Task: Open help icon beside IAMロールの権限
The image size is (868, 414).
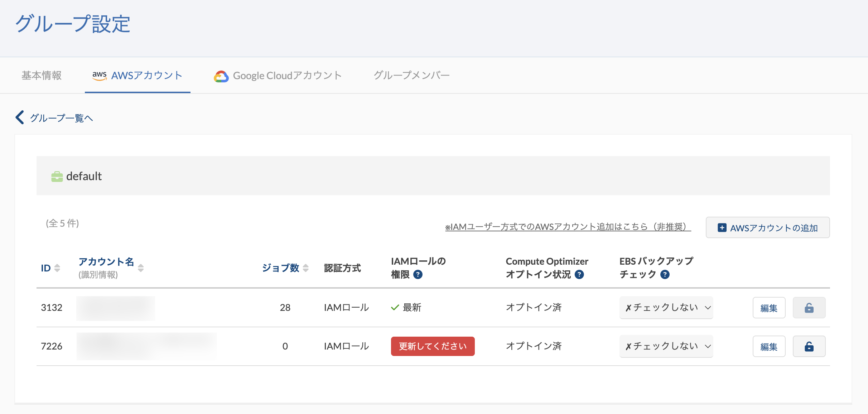Action: pos(418,275)
